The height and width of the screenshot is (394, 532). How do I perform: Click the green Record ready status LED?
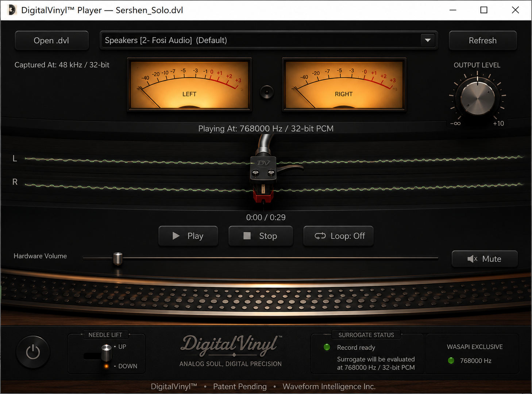coord(327,347)
